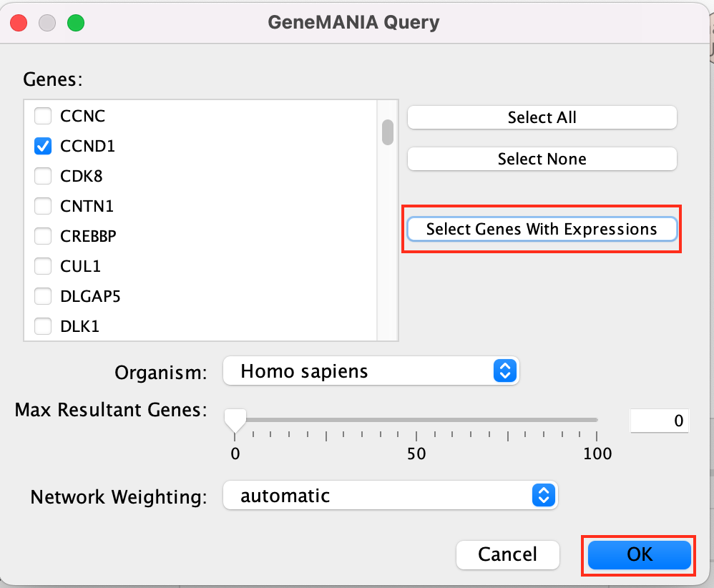Check the CUL1 gene checkbox
Screen dimensions: 714x588
(44, 266)
